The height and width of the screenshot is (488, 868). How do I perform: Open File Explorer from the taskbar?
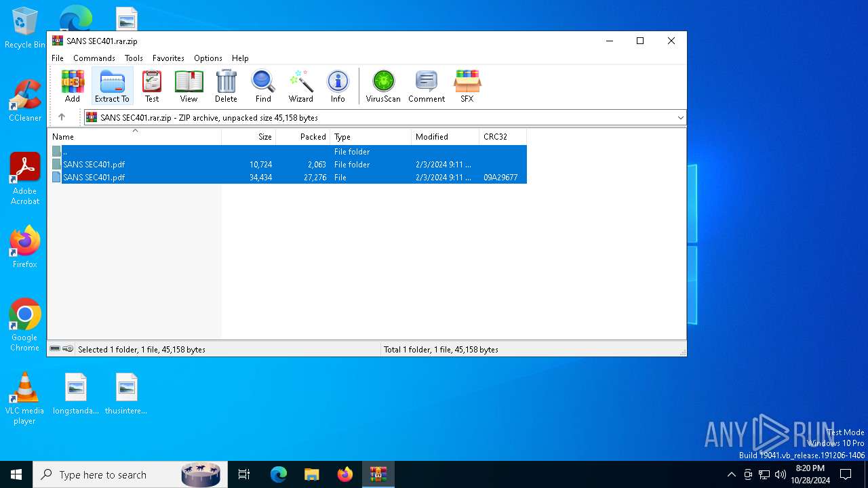(312, 474)
